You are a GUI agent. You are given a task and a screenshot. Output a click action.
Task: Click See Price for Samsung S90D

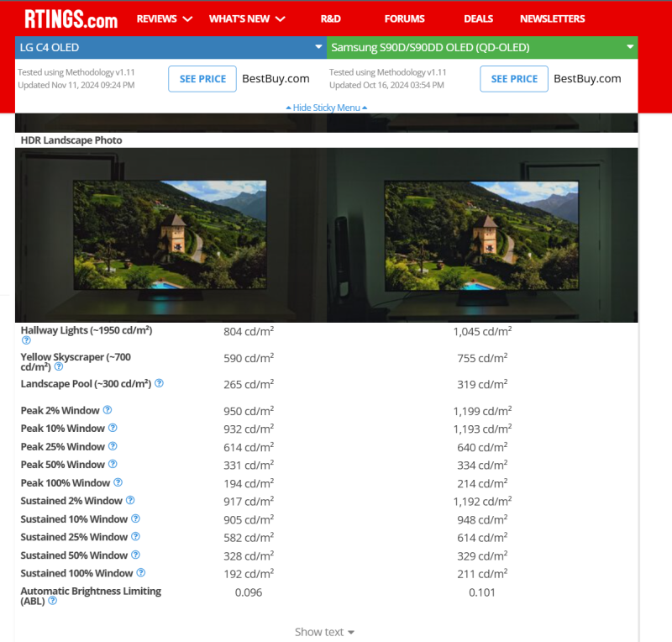pyautogui.click(x=514, y=79)
